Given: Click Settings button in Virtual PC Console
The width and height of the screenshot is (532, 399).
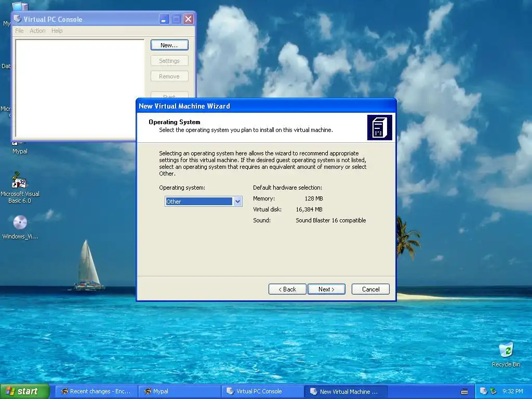Looking at the screenshot, I should pos(169,61).
